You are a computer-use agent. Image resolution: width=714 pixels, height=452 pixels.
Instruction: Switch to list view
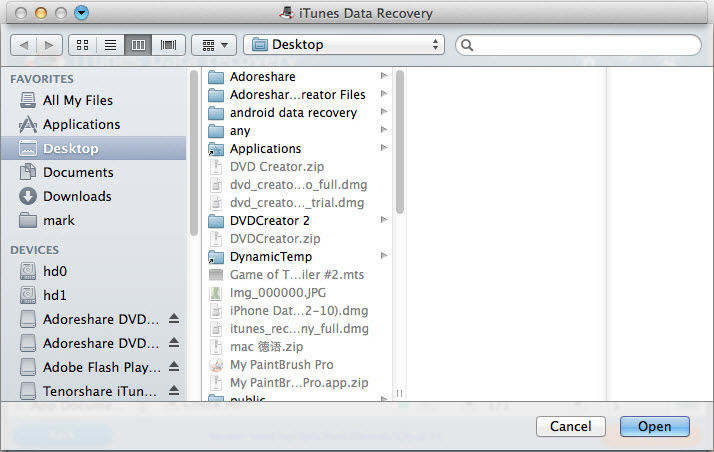[x=110, y=45]
